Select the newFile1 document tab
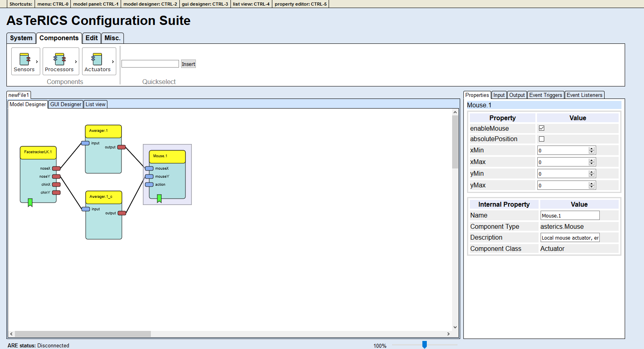 (19, 95)
